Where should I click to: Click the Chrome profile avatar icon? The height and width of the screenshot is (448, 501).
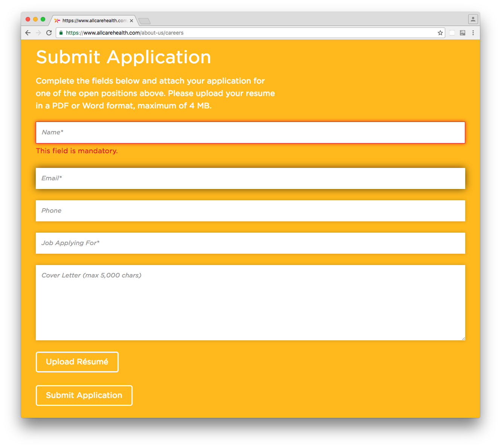click(x=473, y=19)
